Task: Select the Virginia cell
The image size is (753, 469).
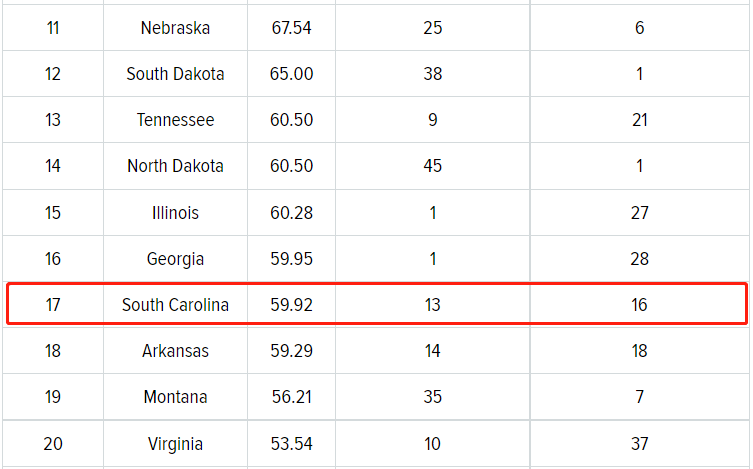Action: coord(175,444)
